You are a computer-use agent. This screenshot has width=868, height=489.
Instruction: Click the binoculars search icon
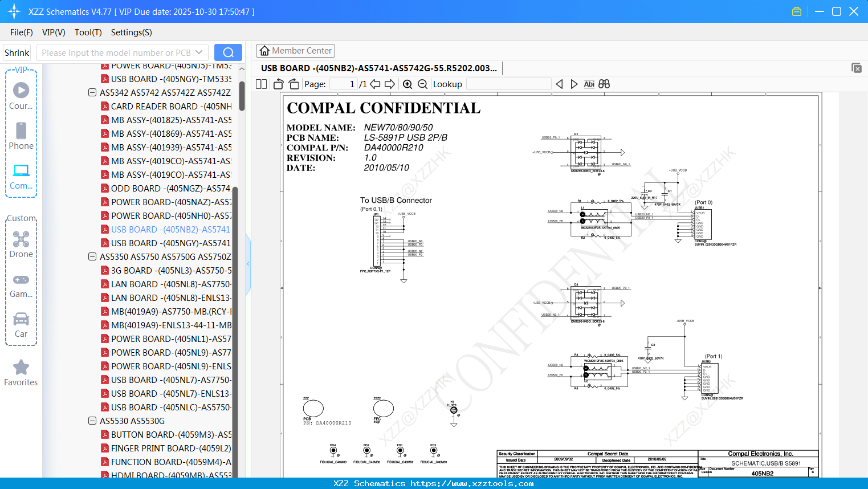pos(604,84)
